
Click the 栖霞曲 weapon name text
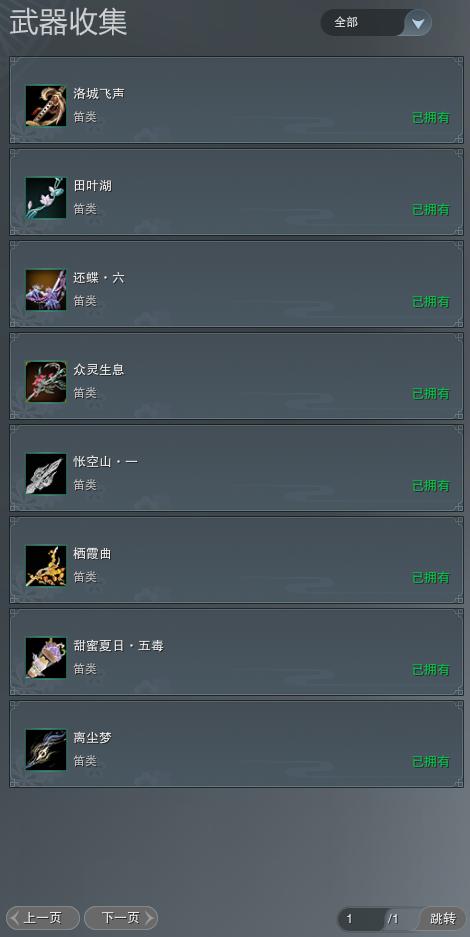93,554
